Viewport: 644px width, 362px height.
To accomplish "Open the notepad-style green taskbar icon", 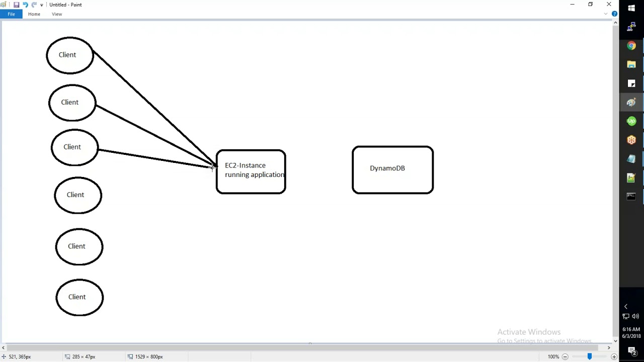I will 631,177.
